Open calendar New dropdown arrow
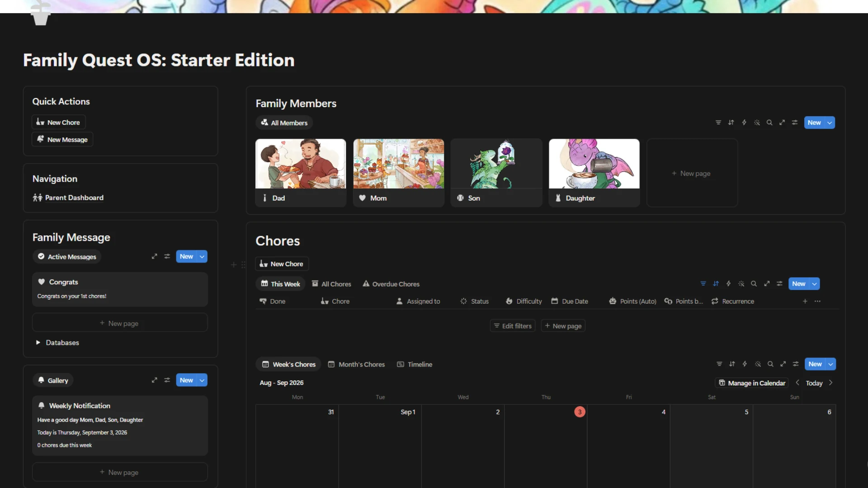868x488 pixels. tap(830, 364)
